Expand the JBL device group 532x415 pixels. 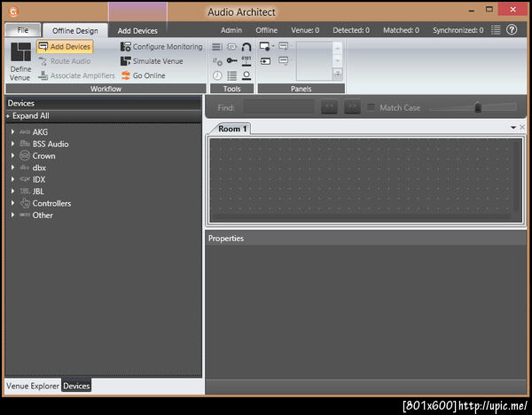coord(12,191)
